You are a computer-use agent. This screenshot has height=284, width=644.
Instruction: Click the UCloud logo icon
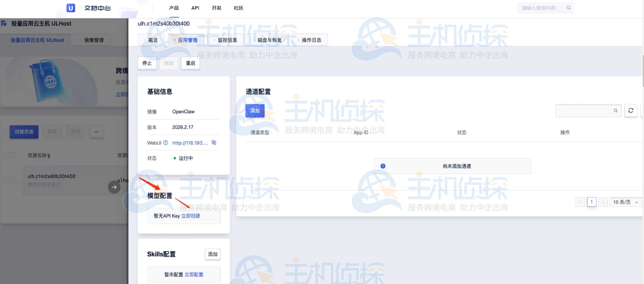click(71, 8)
